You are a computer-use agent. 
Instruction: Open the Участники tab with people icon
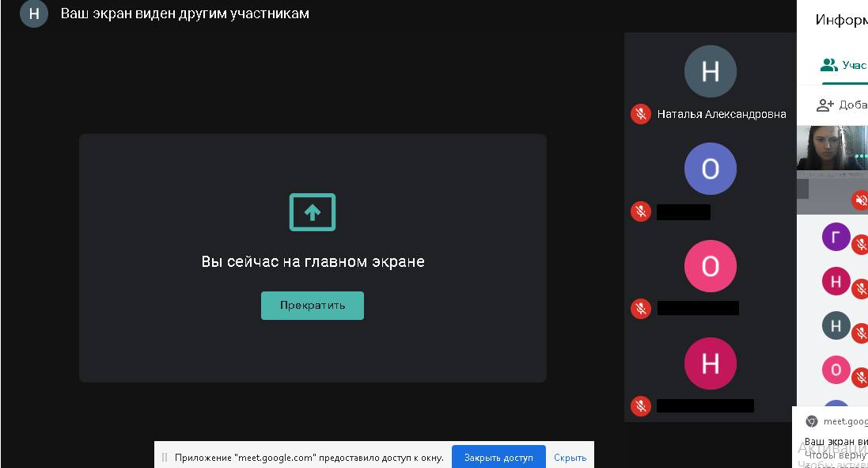[843, 65]
